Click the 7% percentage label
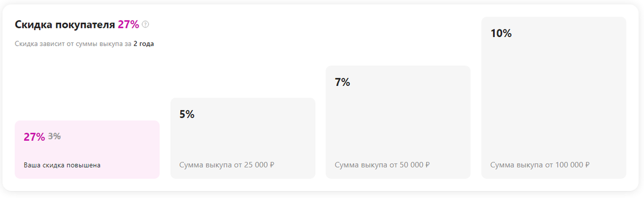Viewport: 644px width, 198px height. pos(342,82)
